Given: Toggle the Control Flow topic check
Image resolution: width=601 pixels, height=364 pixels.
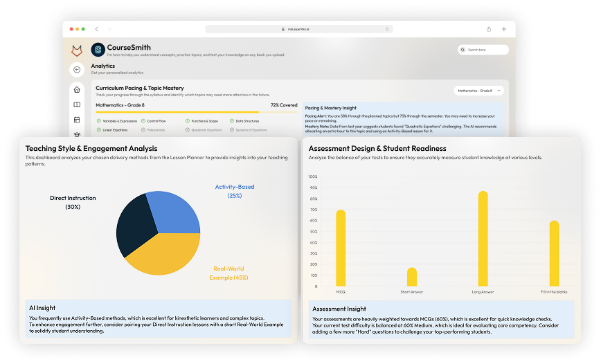Looking at the screenshot, I should (x=143, y=120).
